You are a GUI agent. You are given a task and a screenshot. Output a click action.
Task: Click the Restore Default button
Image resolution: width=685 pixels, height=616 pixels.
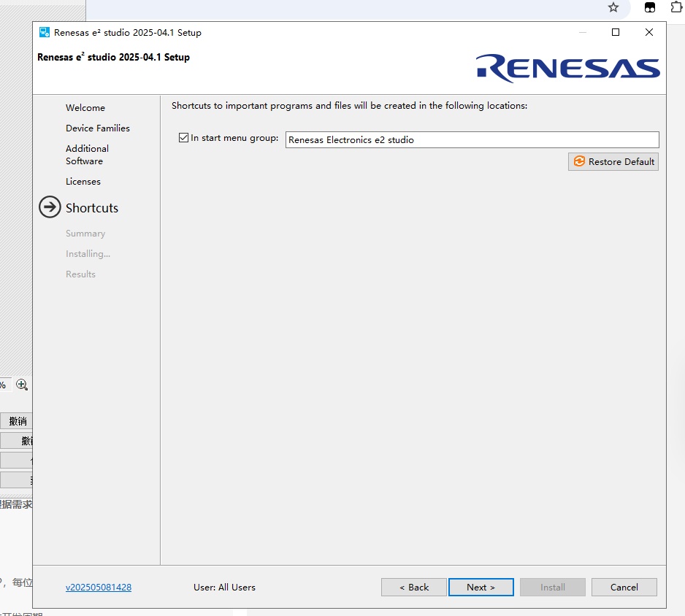pyautogui.click(x=613, y=161)
